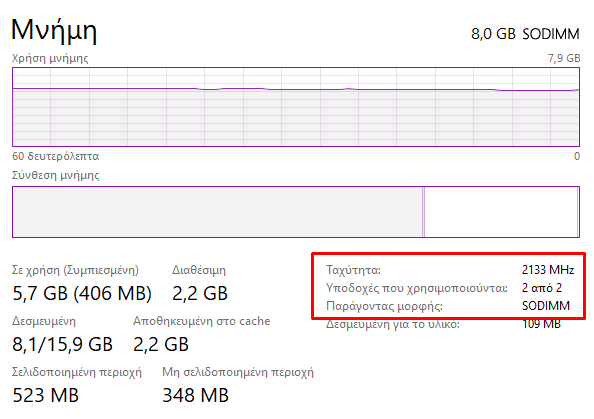Select the 8,0 GB SODIMM label
Viewport: 594px width, 419px height.
525,34
